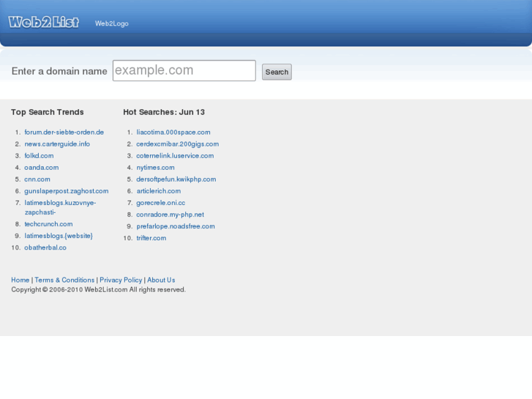
Task: Open dersoftpefun.kwikphp.com link
Action: [176, 179]
